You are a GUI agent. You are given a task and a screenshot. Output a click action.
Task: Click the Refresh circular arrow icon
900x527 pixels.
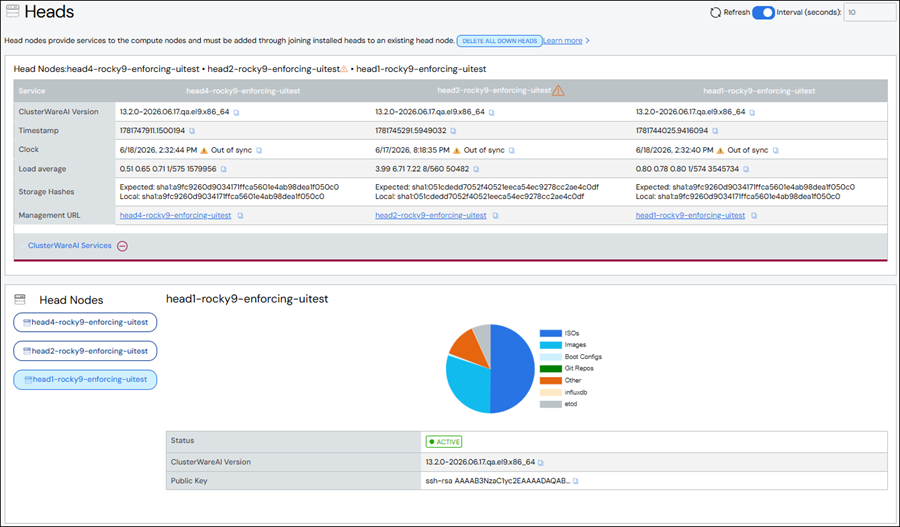pos(715,13)
